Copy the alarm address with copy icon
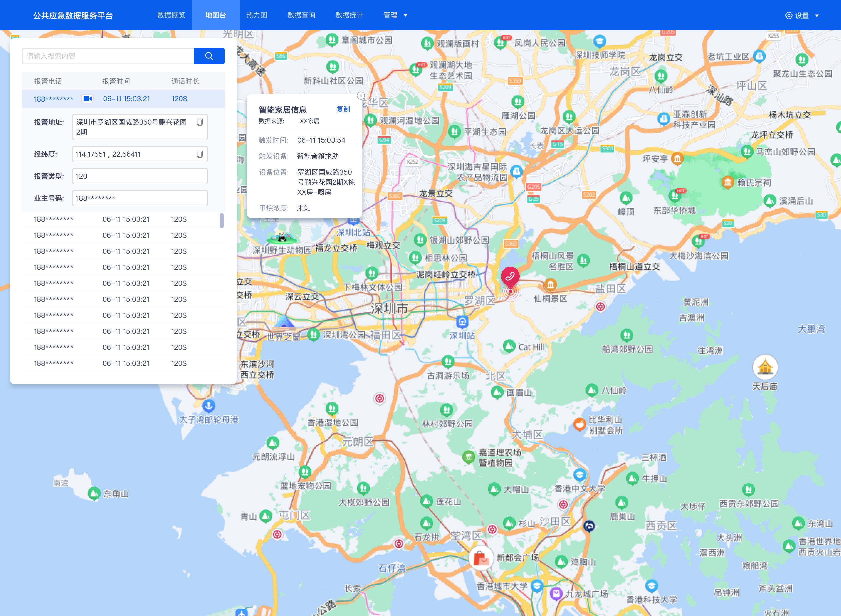Viewport: 841px width, 616px height. [199, 122]
